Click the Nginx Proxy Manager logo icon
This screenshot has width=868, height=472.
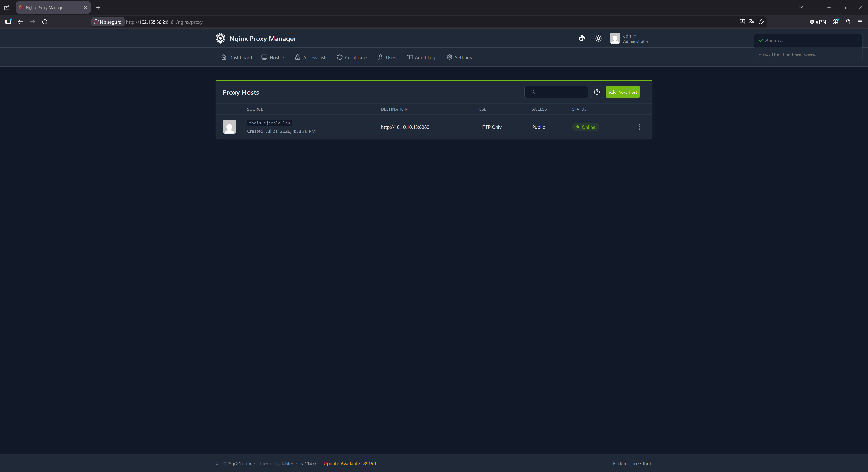tap(220, 38)
